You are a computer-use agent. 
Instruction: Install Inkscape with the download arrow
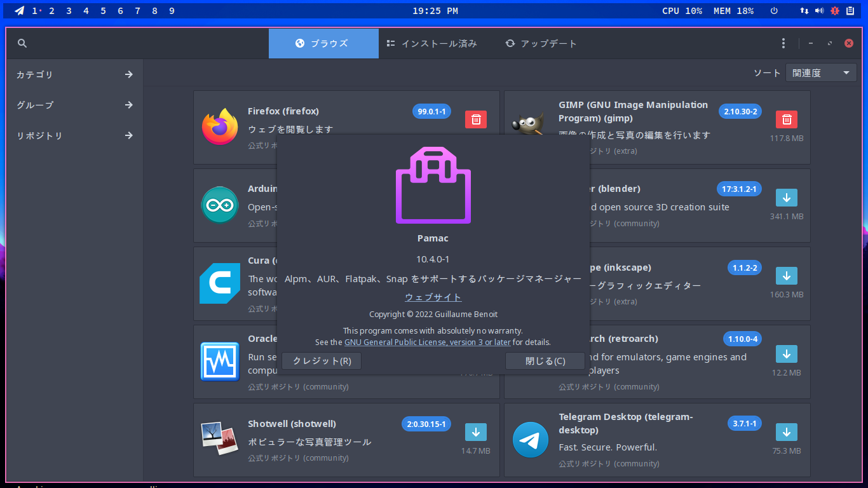point(787,276)
